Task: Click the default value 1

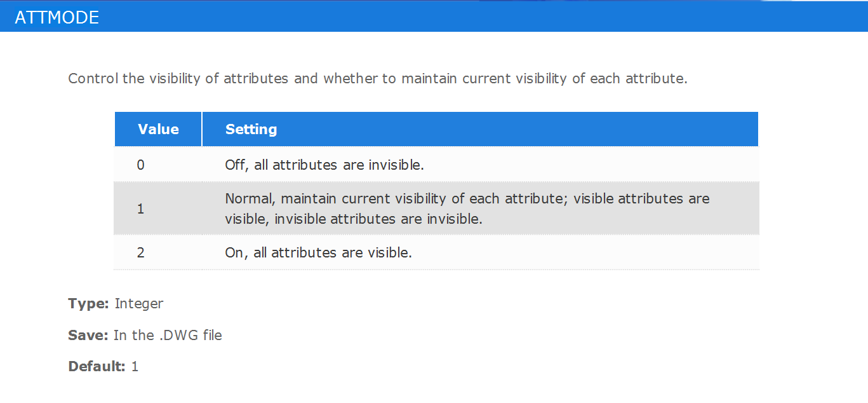Action: pyautogui.click(x=135, y=366)
